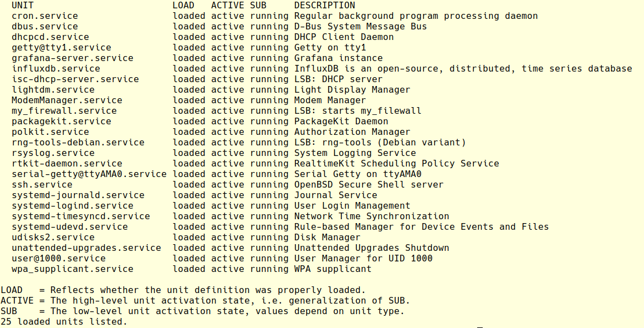Click 'Regular background program processing daemon' description
644x328 pixels.
[416, 16]
